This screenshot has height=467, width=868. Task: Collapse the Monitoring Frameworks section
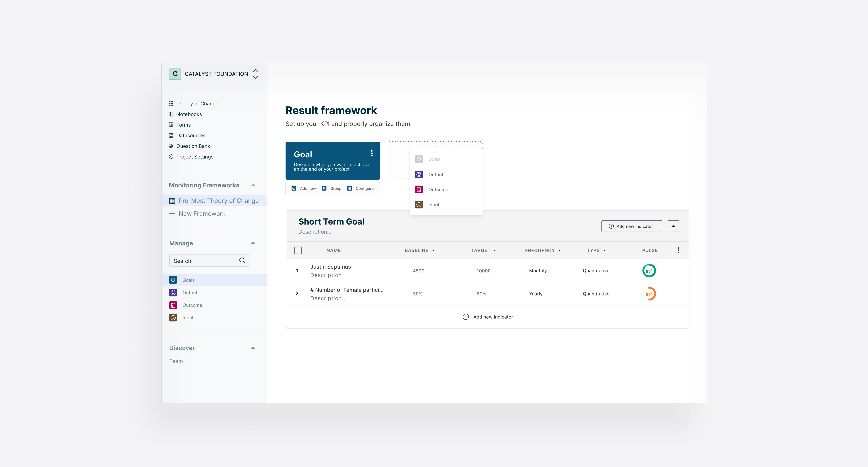[x=253, y=185]
